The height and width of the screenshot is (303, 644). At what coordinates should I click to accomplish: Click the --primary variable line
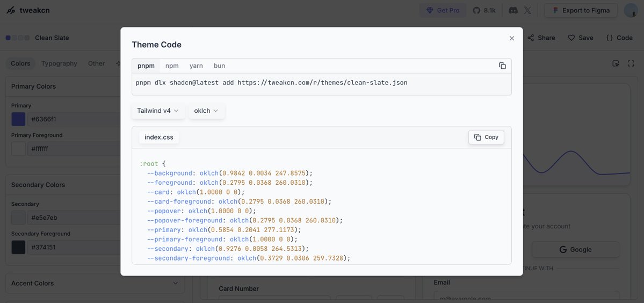point(225,230)
